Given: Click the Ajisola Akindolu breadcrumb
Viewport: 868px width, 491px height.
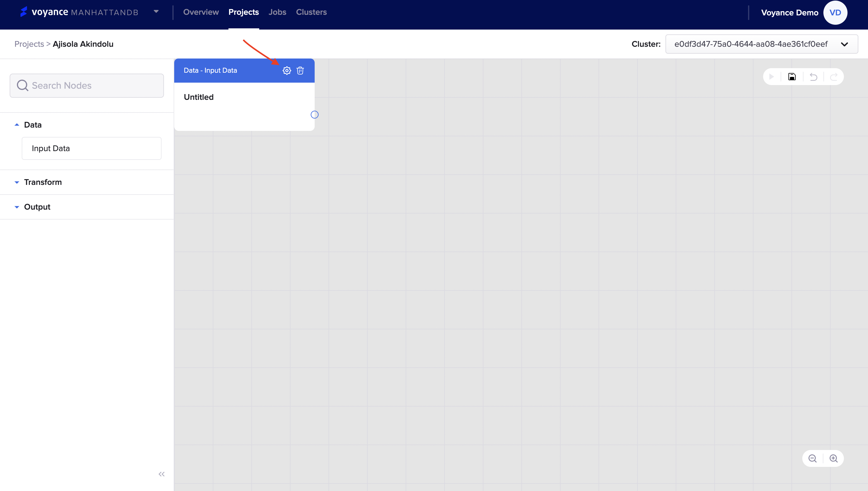Looking at the screenshot, I should [83, 44].
